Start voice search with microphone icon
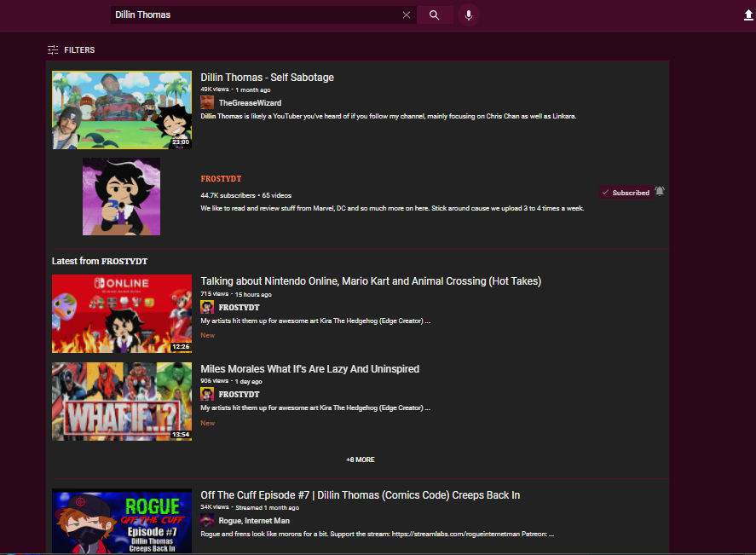The image size is (756, 555). coord(468,15)
